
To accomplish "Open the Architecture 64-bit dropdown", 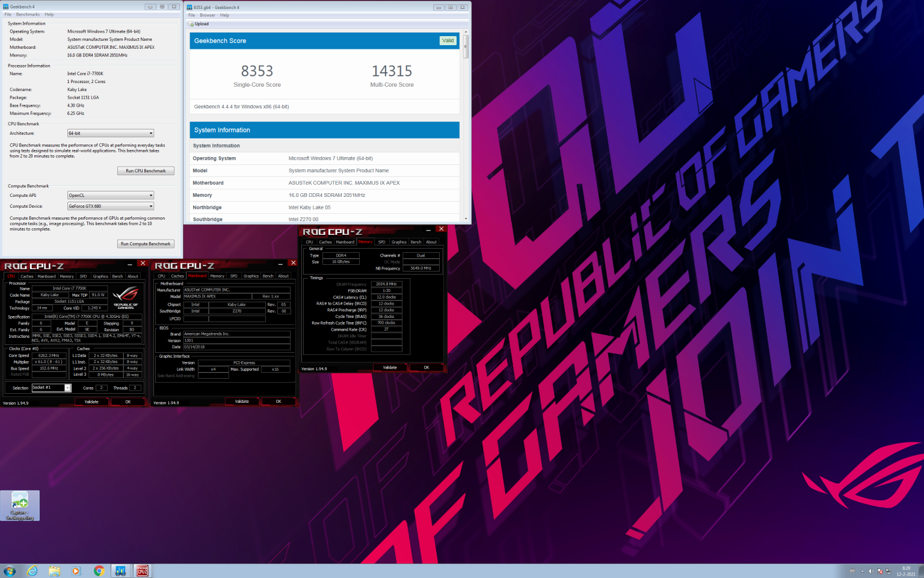I will click(111, 133).
